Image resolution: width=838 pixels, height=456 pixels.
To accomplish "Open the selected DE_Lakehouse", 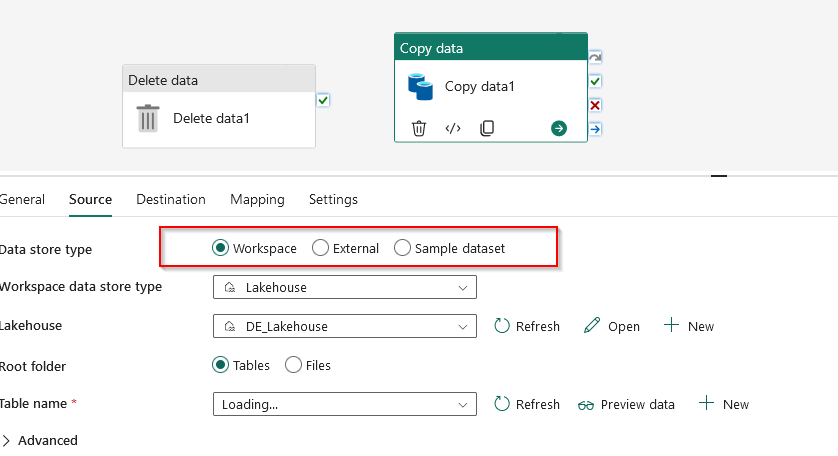I will pos(612,326).
